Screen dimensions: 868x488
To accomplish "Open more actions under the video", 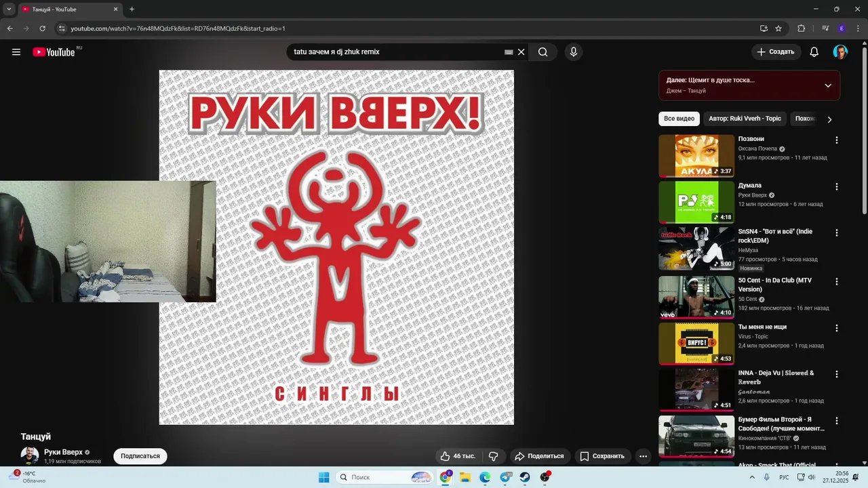I will tap(643, 456).
